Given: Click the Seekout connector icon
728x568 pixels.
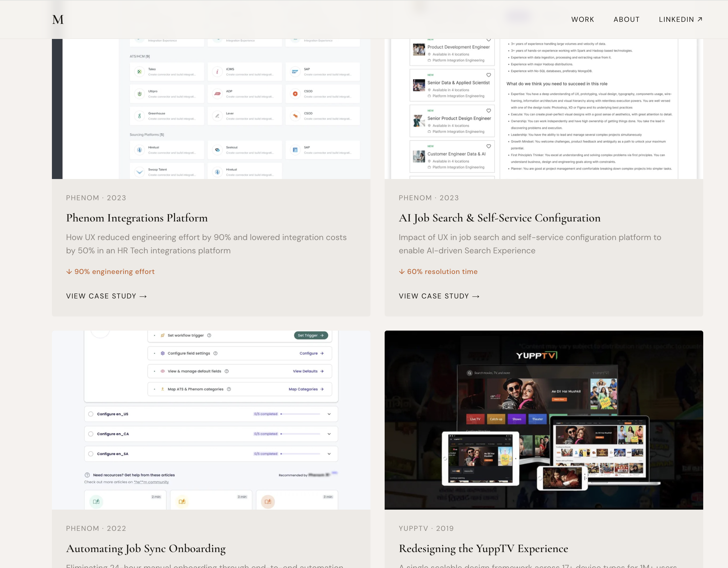Looking at the screenshot, I should coord(217,150).
